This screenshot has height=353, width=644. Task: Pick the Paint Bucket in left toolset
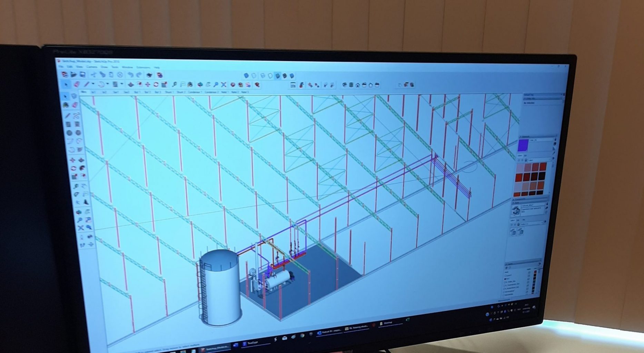click(66, 105)
